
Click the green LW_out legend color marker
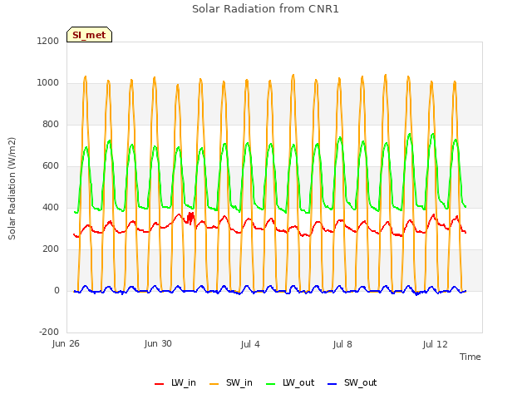[x=271, y=384]
